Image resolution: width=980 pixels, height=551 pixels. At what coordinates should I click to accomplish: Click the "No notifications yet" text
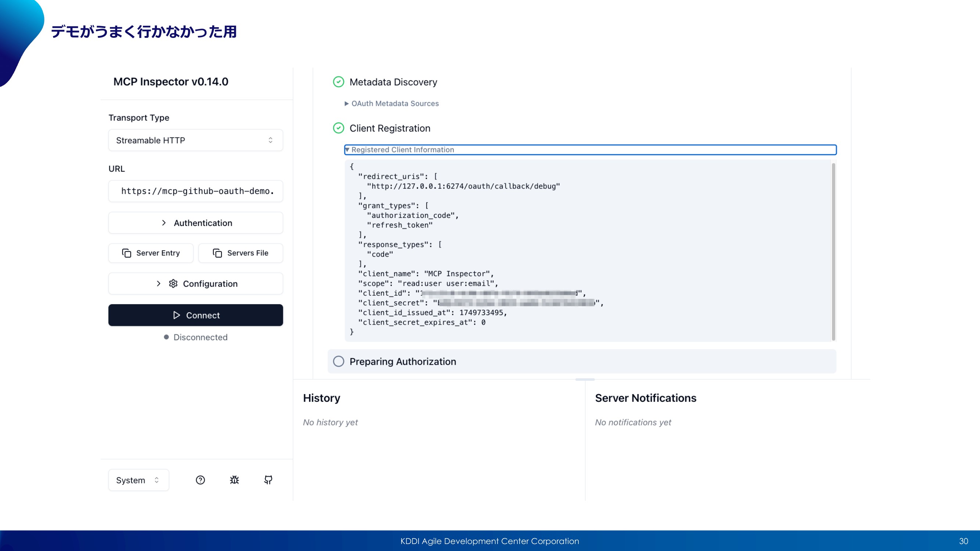point(633,422)
